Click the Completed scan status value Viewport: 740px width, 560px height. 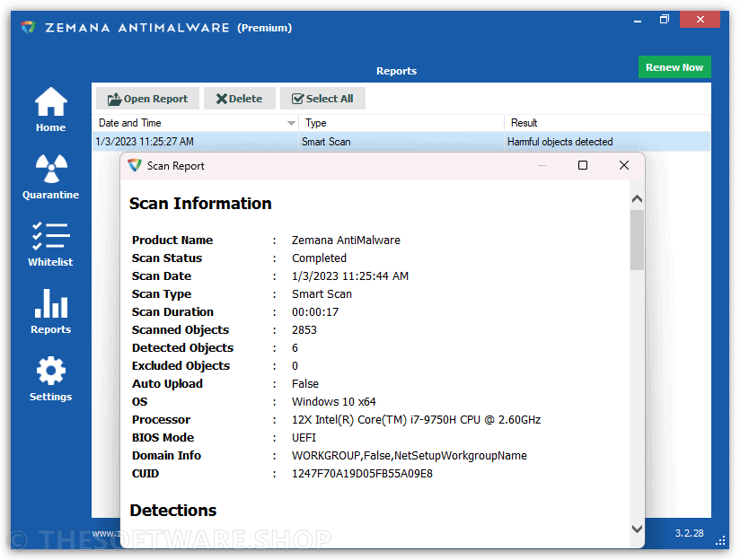pos(319,258)
